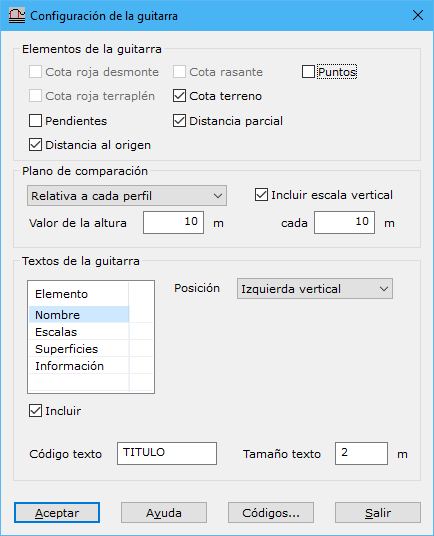Select Superficies in the Elemento list

point(79,349)
